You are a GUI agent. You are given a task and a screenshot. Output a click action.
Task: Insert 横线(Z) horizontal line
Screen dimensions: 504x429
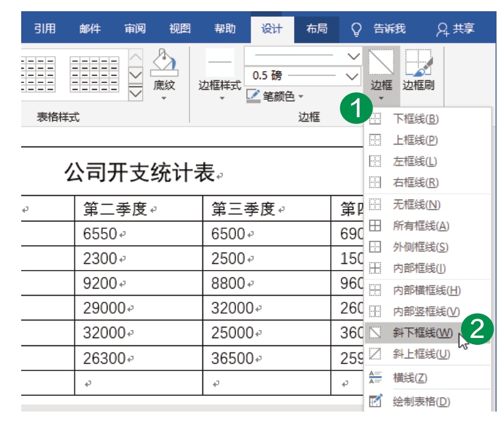point(427,377)
